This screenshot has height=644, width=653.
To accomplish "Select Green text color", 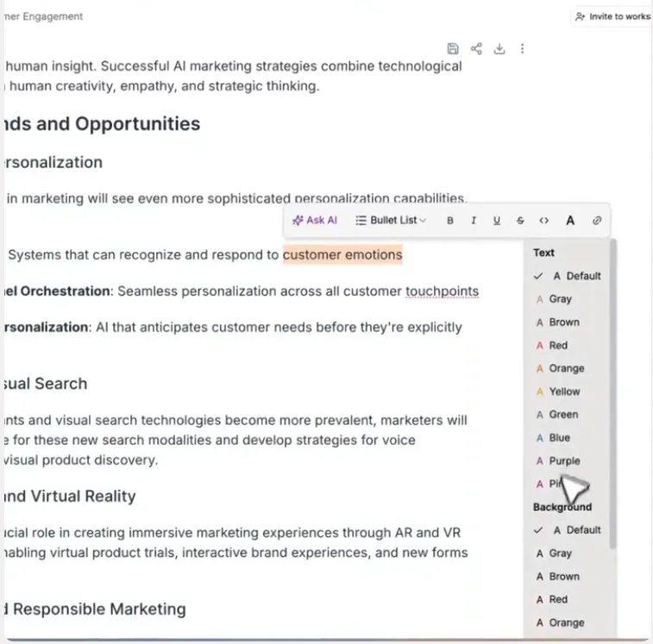I will tap(568, 415).
